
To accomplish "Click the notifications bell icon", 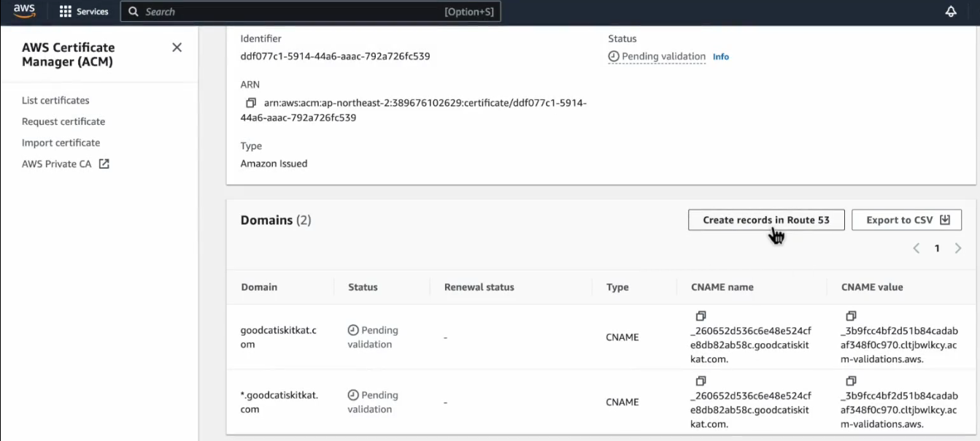I will coord(951,12).
